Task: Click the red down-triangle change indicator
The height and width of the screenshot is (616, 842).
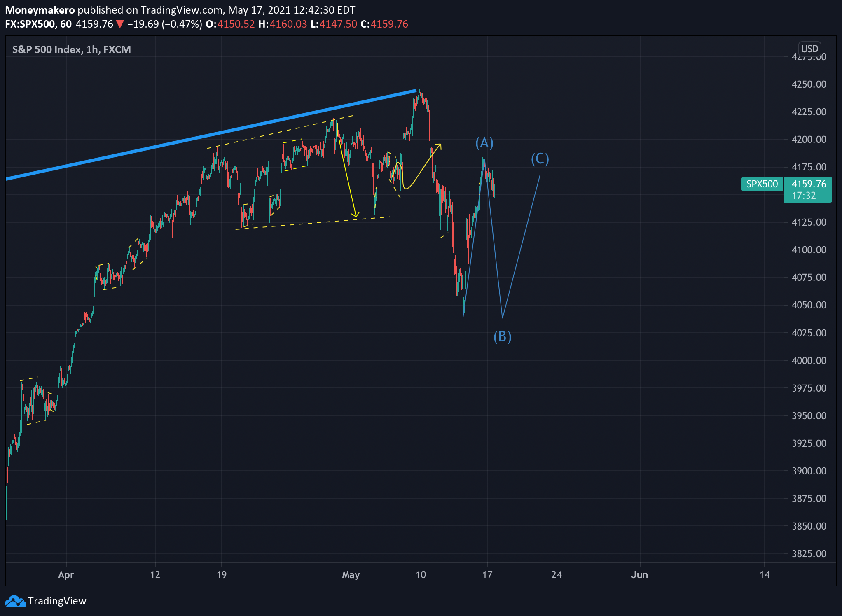Action: coord(120,24)
